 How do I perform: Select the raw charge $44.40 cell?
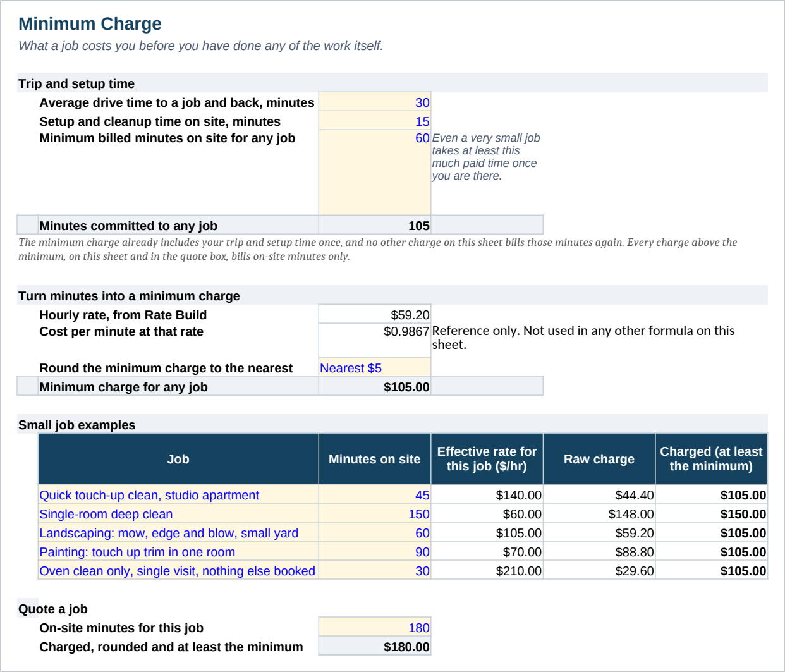point(599,494)
